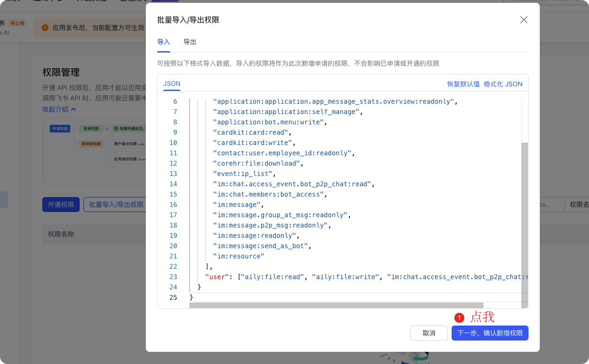
Task: Click the "user" key on line 23
Action: [x=217, y=277]
